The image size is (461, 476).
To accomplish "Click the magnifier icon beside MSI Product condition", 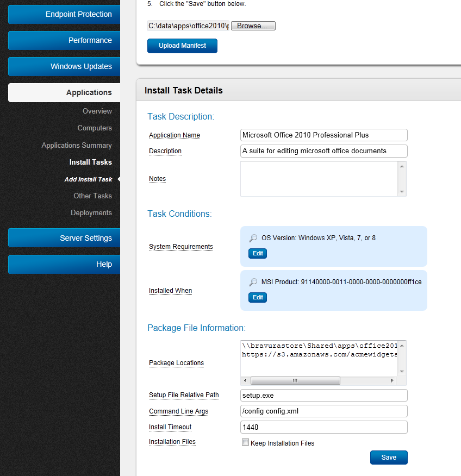I will [x=253, y=281].
